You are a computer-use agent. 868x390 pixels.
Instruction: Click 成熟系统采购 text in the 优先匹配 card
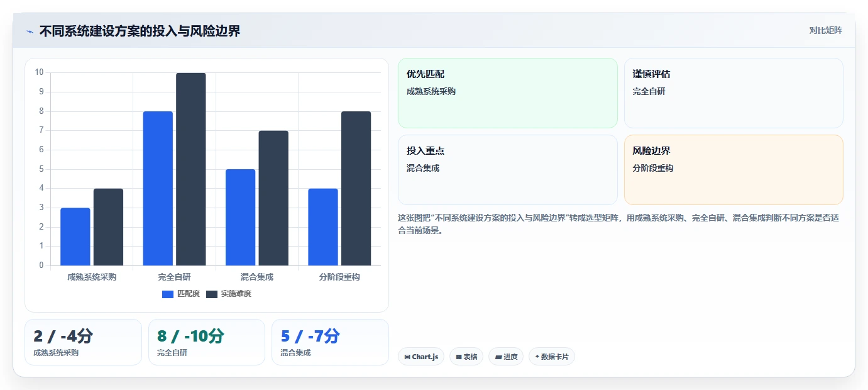click(431, 91)
